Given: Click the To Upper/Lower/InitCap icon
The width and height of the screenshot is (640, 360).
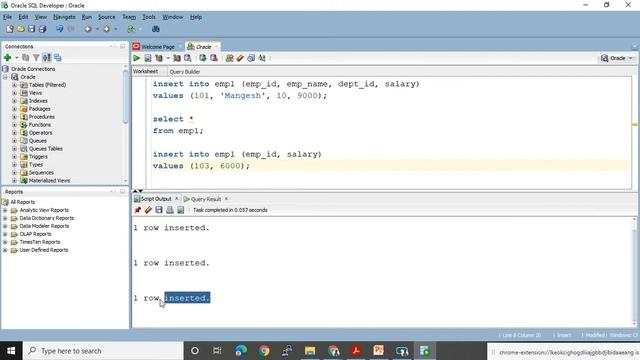Looking at the screenshot, I should click(262, 58).
